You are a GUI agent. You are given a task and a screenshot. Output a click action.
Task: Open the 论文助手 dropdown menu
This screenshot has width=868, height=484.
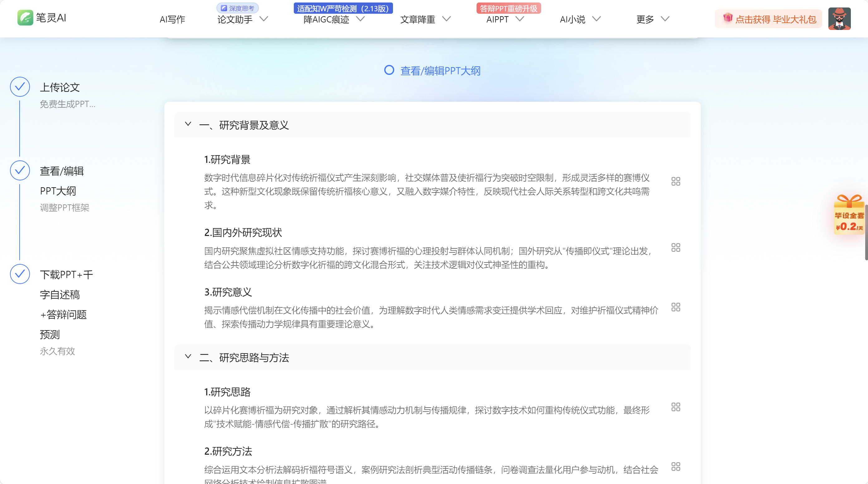click(x=242, y=20)
